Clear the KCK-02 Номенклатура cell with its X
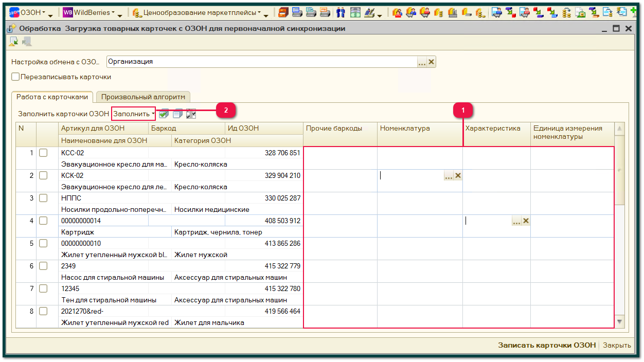 click(x=458, y=176)
